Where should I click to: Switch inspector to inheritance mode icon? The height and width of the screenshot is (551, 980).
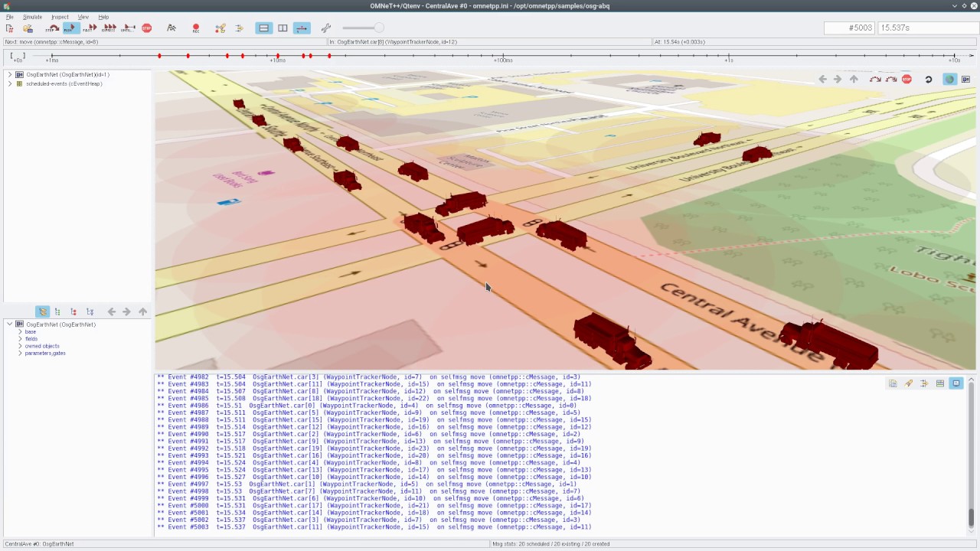pyautogui.click(x=90, y=311)
